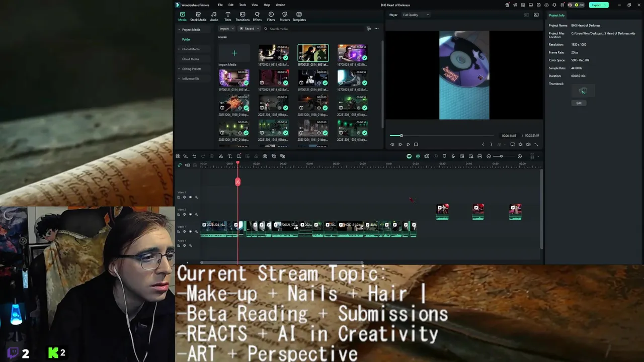
Task: Open the Titles tab
Action: point(228,17)
